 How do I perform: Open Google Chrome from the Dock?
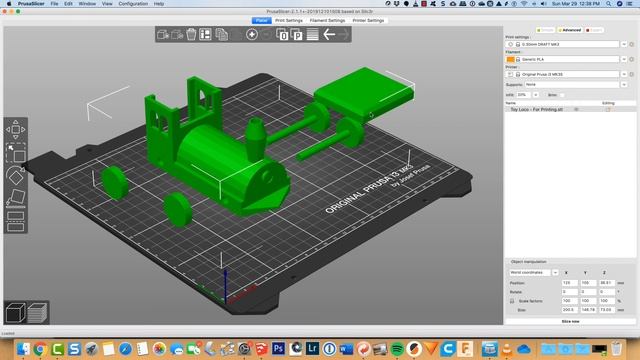coord(40,349)
